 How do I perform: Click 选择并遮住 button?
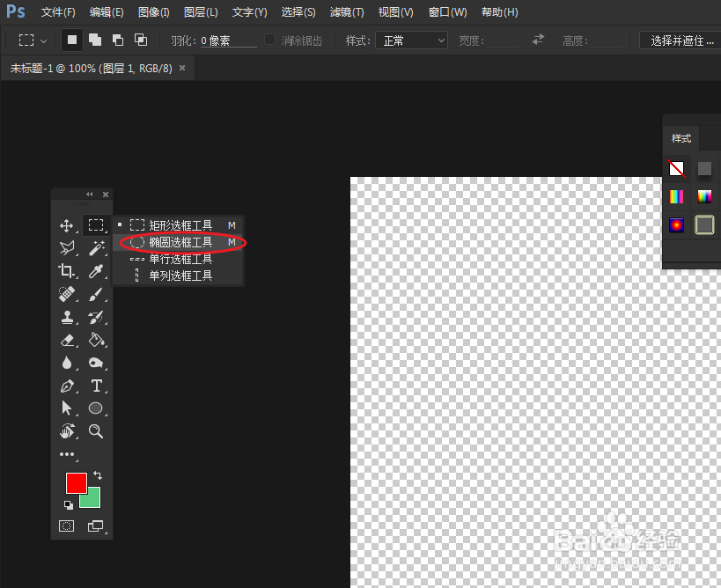click(x=682, y=40)
